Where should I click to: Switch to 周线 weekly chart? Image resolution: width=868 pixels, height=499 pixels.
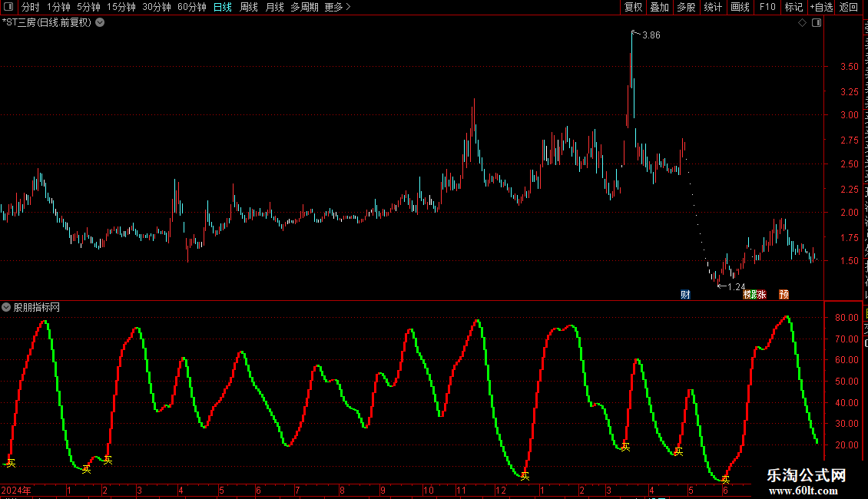249,7
